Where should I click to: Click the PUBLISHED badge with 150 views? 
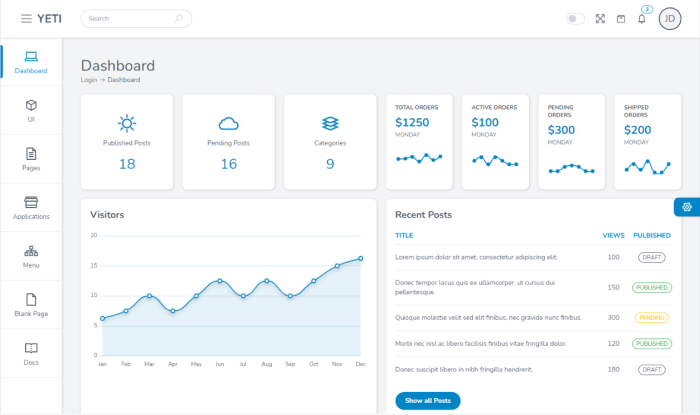tap(652, 288)
